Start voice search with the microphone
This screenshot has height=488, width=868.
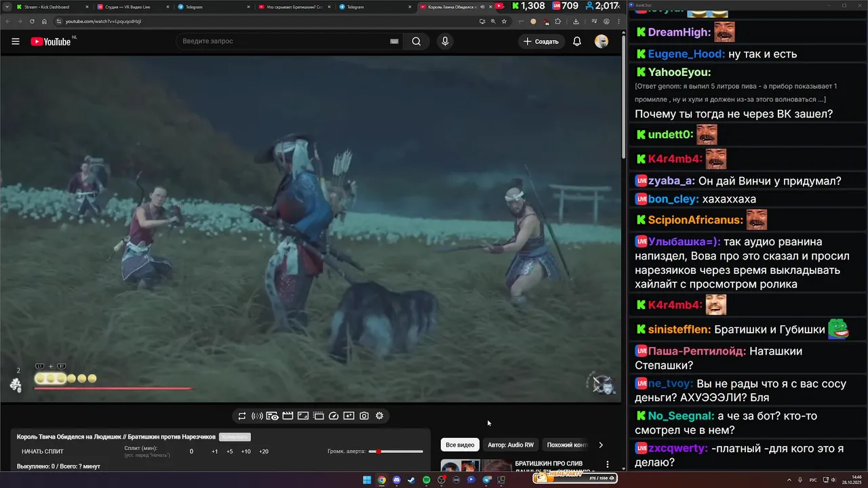point(445,41)
